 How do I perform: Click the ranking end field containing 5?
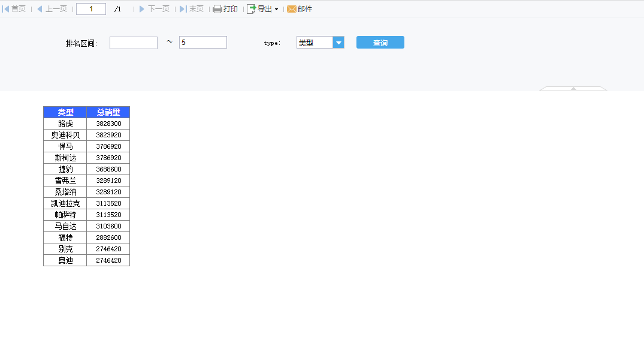[x=202, y=43]
